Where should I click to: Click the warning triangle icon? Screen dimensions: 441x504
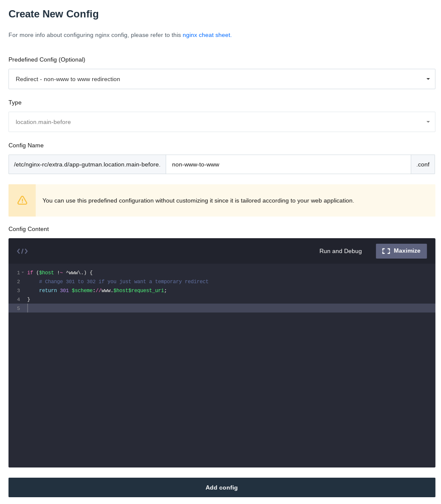(x=22, y=200)
